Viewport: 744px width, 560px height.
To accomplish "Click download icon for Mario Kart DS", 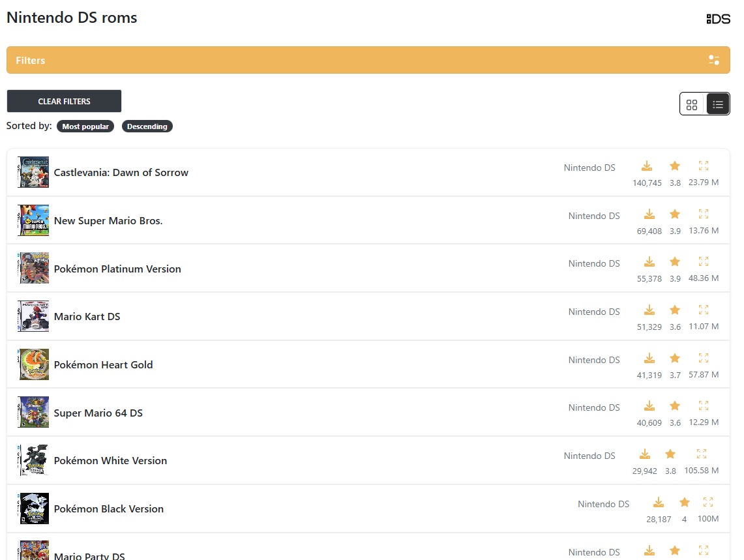I will click(649, 310).
